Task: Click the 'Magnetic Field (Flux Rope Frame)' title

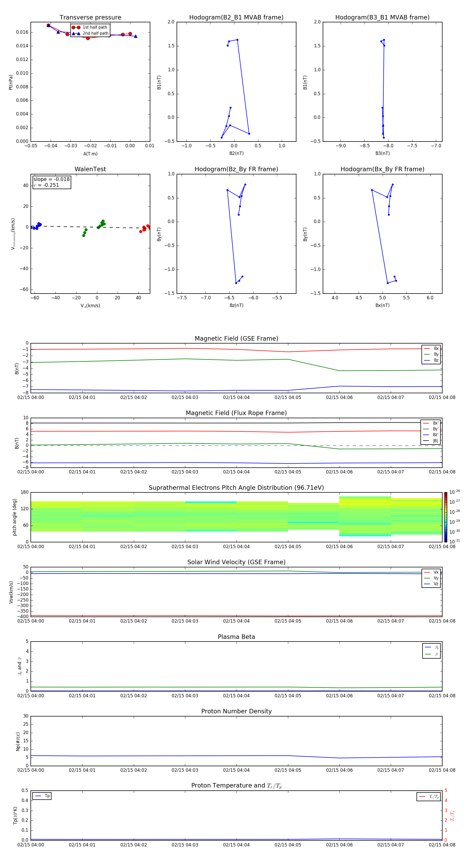Action: [236, 413]
